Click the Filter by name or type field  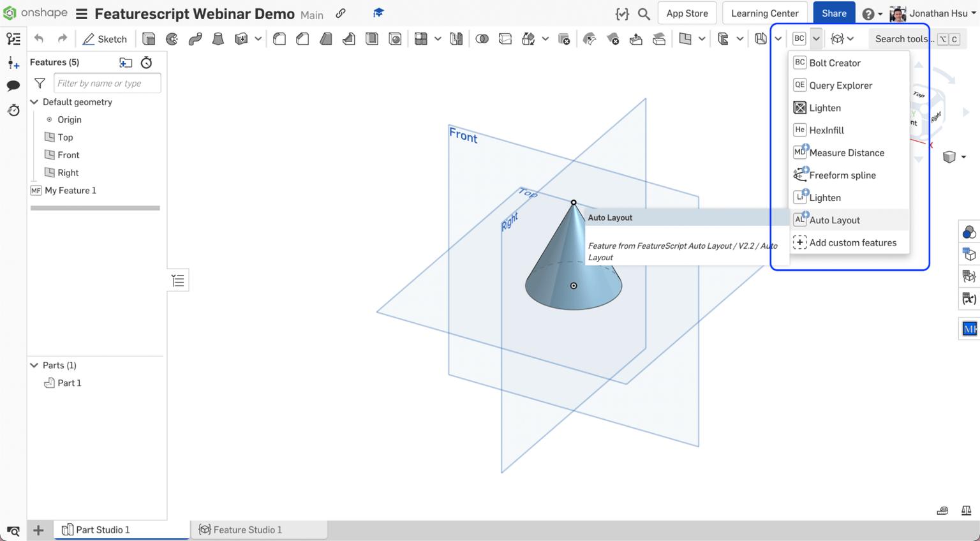click(x=107, y=83)
